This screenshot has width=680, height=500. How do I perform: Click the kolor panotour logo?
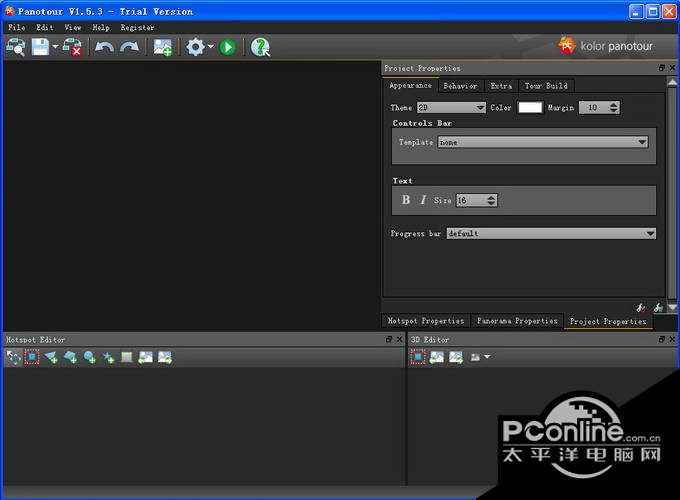coord(605,46)
